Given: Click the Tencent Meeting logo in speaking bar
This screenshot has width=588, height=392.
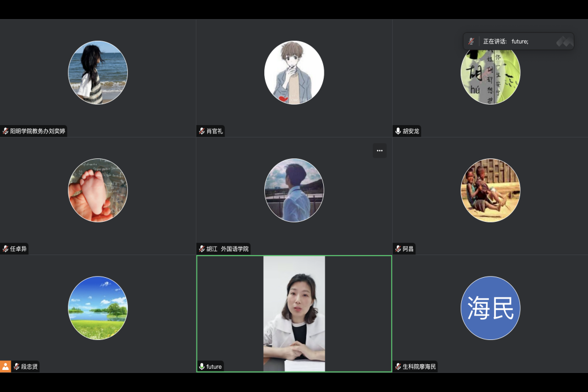Looking at the screenshot, I should point(564,41).
